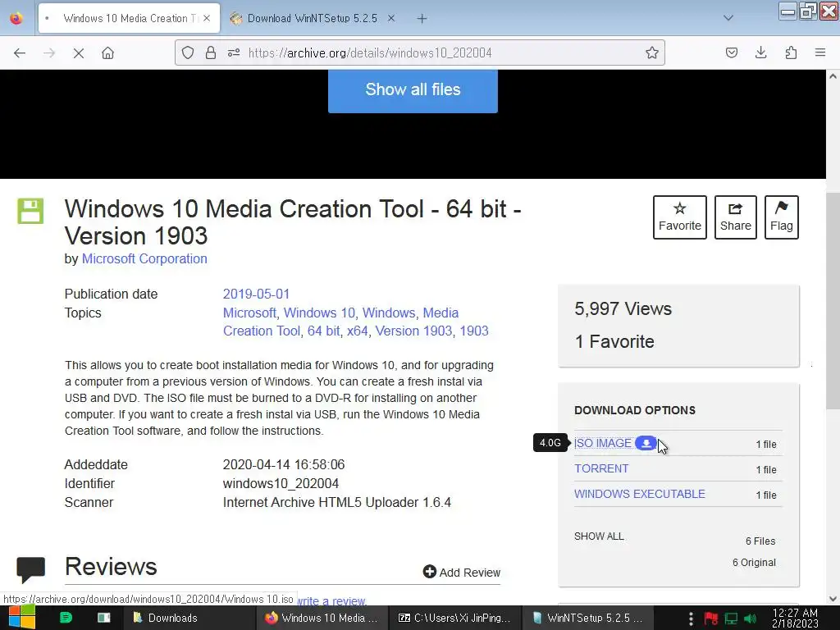Viewport: 840px width, 630px height.
Task: Open the Version 1903 topic link
Action: (413, 331)
